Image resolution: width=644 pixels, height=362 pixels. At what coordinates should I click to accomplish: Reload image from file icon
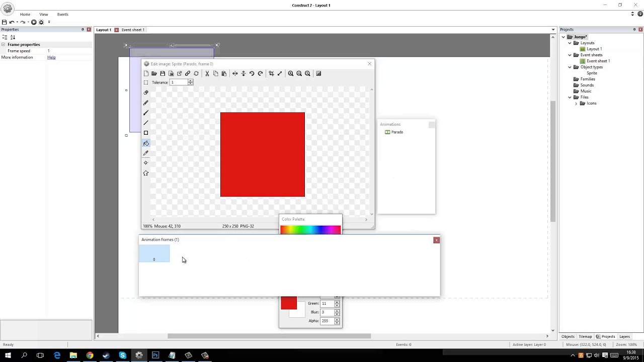coord(196,73)
